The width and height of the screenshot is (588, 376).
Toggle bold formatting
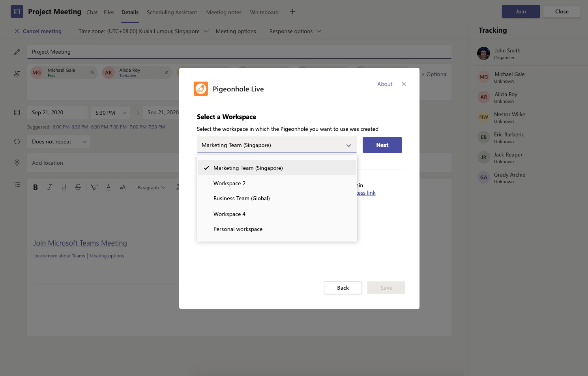point(36,187)
